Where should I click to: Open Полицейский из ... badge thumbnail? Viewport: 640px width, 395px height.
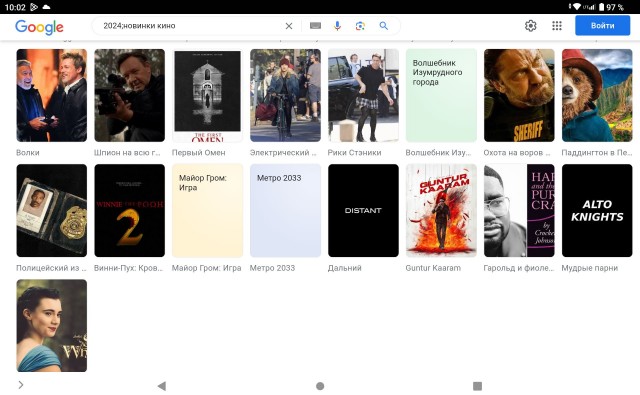pyautogui.click(x=51, y=211)
